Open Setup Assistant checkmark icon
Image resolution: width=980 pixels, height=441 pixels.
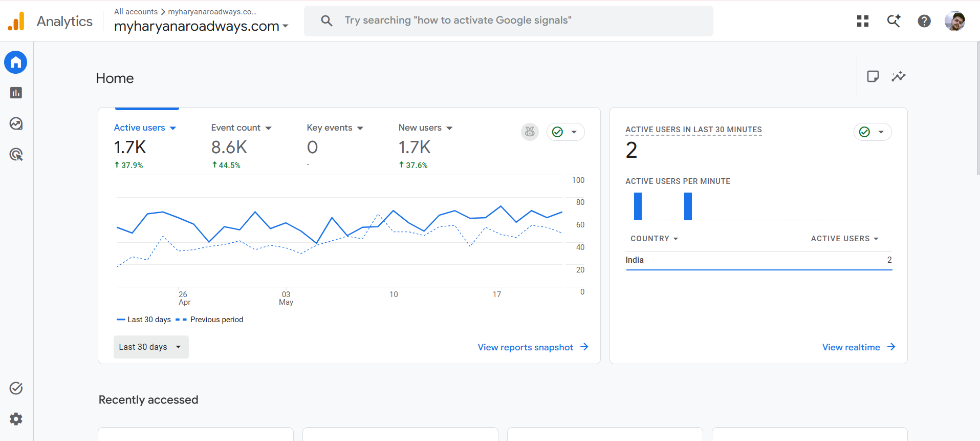(x=16, y=388)
